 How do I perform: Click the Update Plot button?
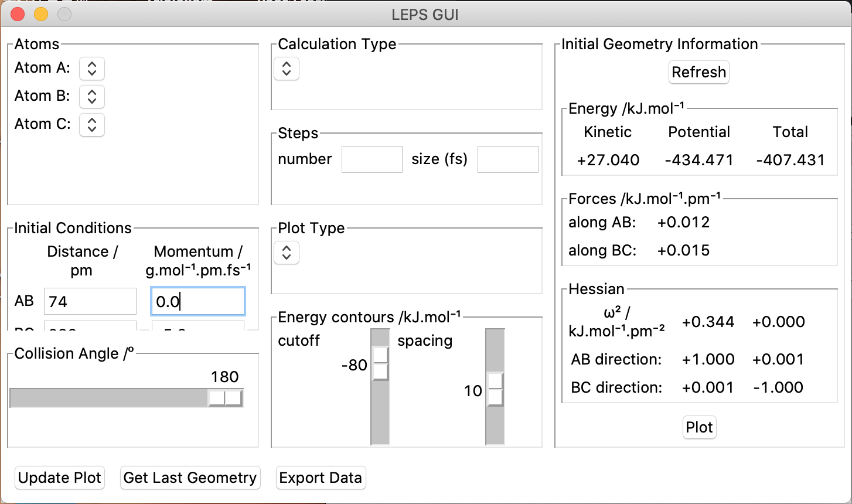[x=60, y=478]
